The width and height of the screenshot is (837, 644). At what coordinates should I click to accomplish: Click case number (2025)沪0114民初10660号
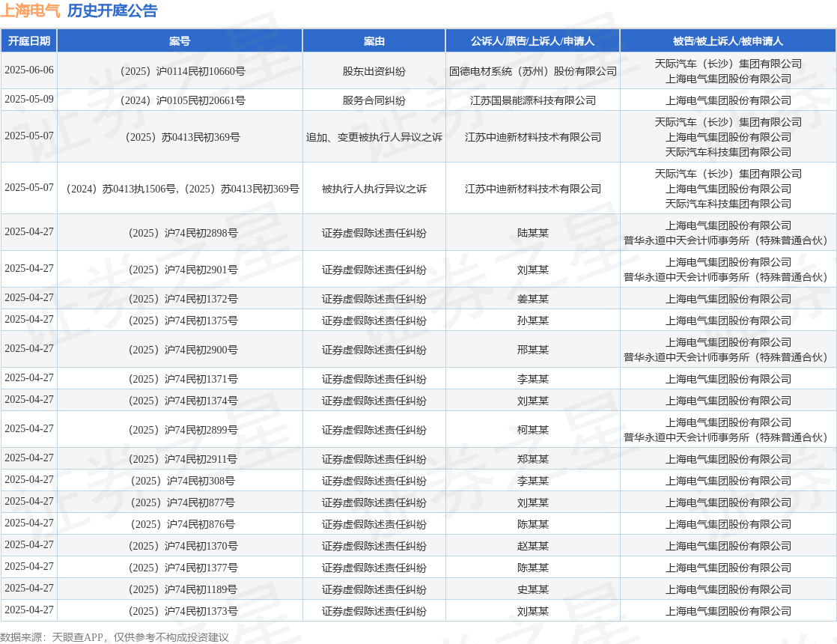point(180,71)
